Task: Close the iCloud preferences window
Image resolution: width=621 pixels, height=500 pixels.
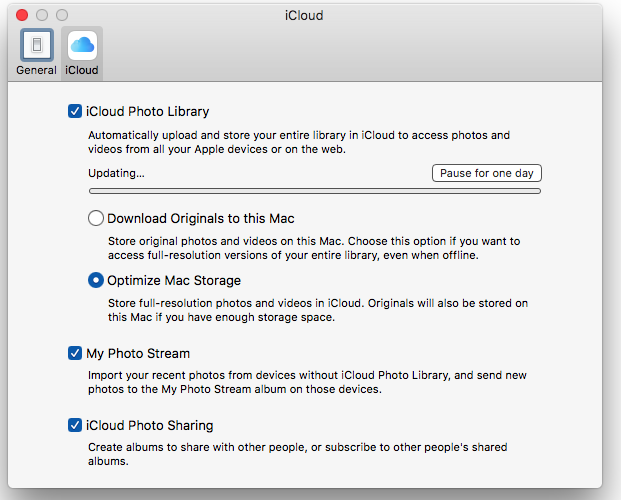Action: pos(22,15)
